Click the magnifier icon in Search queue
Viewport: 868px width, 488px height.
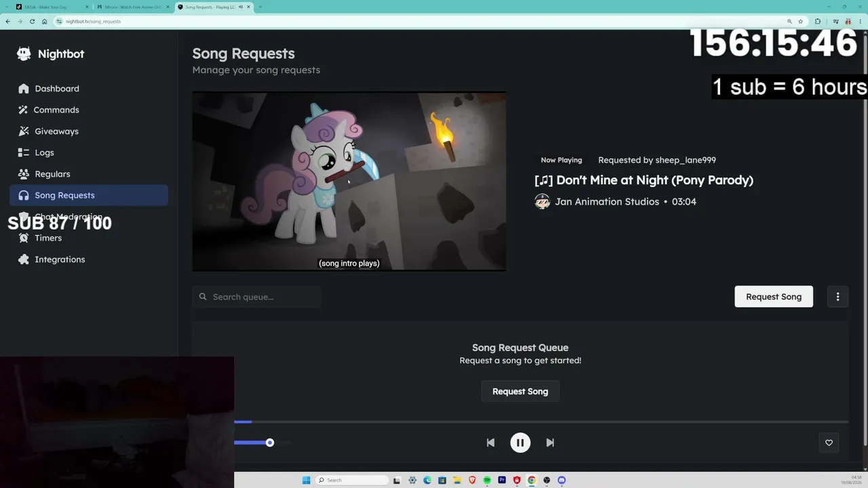(x=203, y=297)
